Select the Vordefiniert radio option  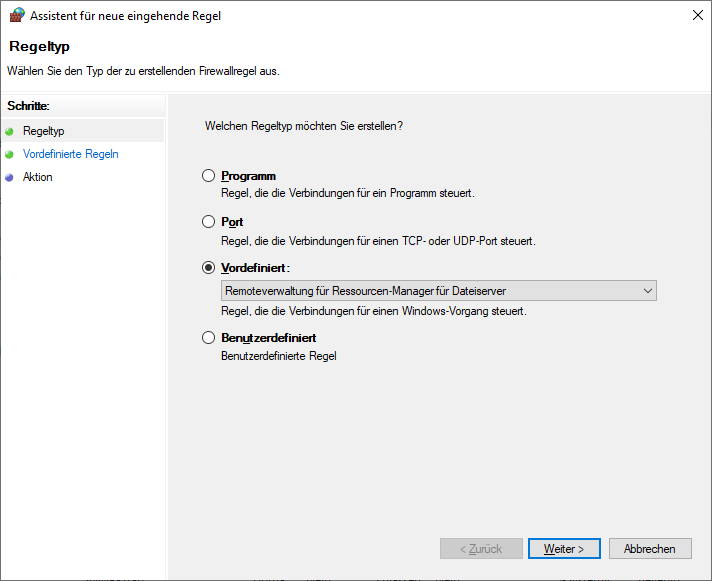pos(208,268)
